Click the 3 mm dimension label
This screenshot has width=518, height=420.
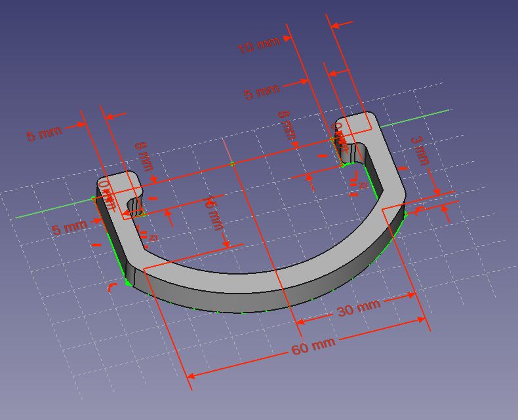point(420,151)
